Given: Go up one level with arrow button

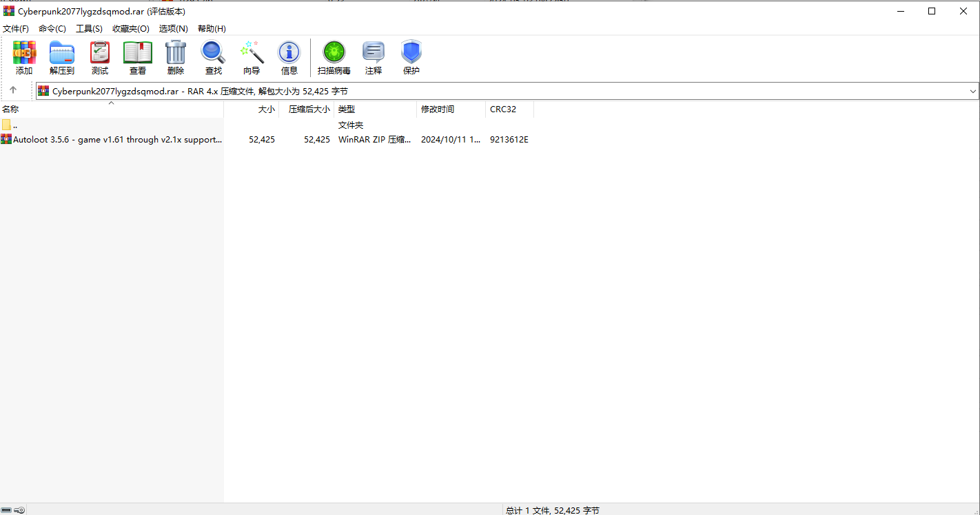Looking at the screenshot, I should point(13,90).
